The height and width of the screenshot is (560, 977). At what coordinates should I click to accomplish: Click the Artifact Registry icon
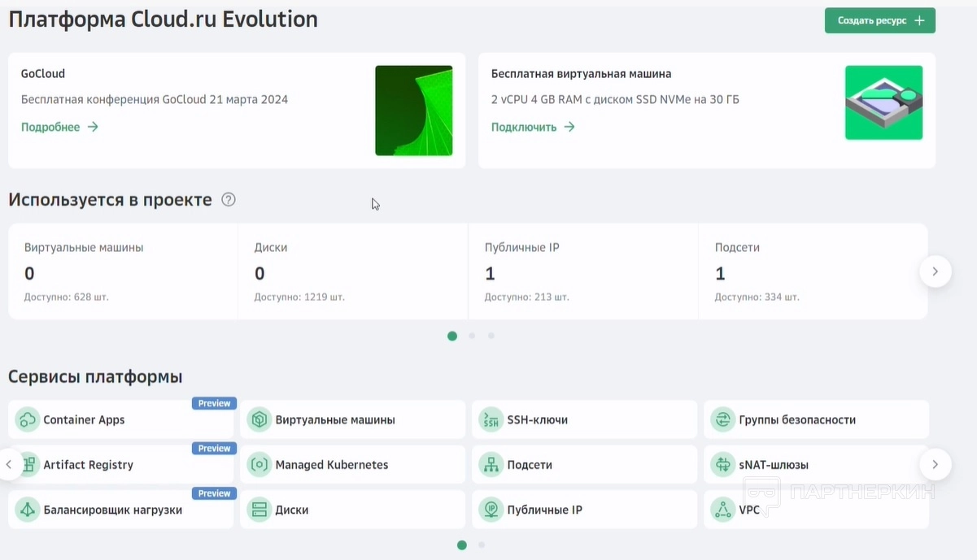click(x=28, y=465)
